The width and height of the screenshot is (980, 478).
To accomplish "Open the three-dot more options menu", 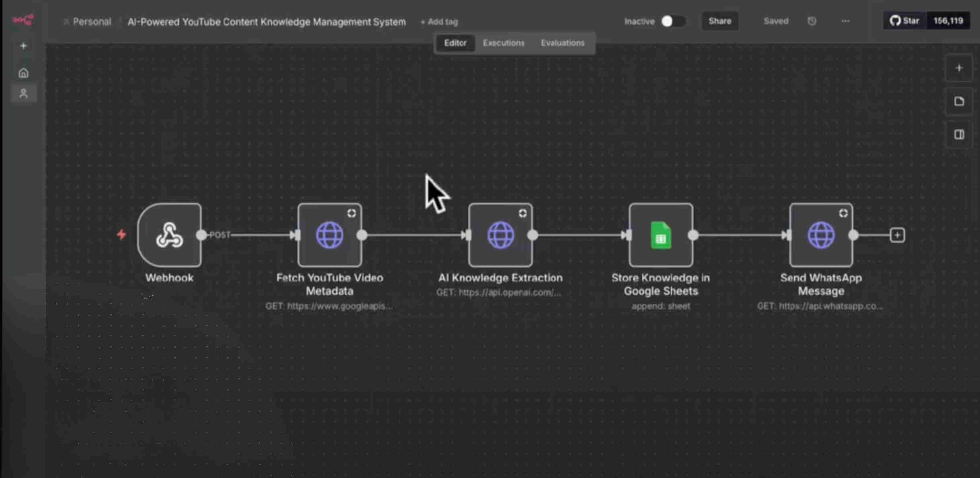I will [845, 21].
